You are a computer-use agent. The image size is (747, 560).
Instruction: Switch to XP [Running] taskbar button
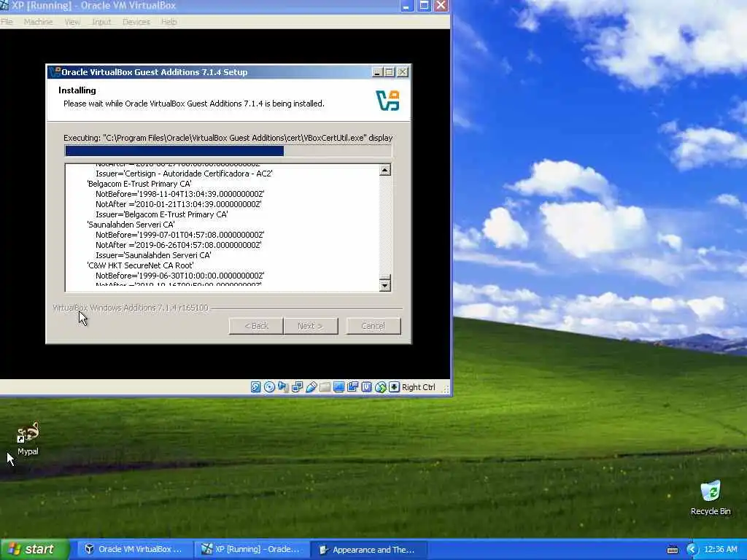(252, 550)
